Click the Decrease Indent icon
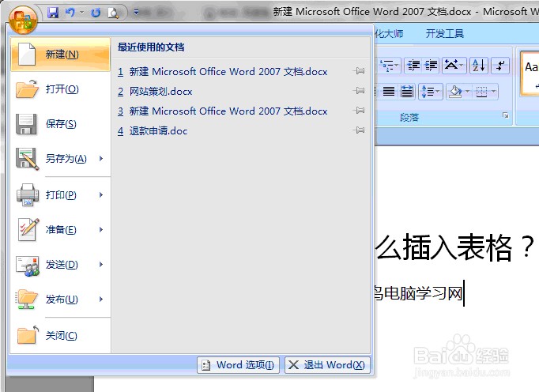The height and width of the screenshot is (392, 539). [x=413, y=65]
